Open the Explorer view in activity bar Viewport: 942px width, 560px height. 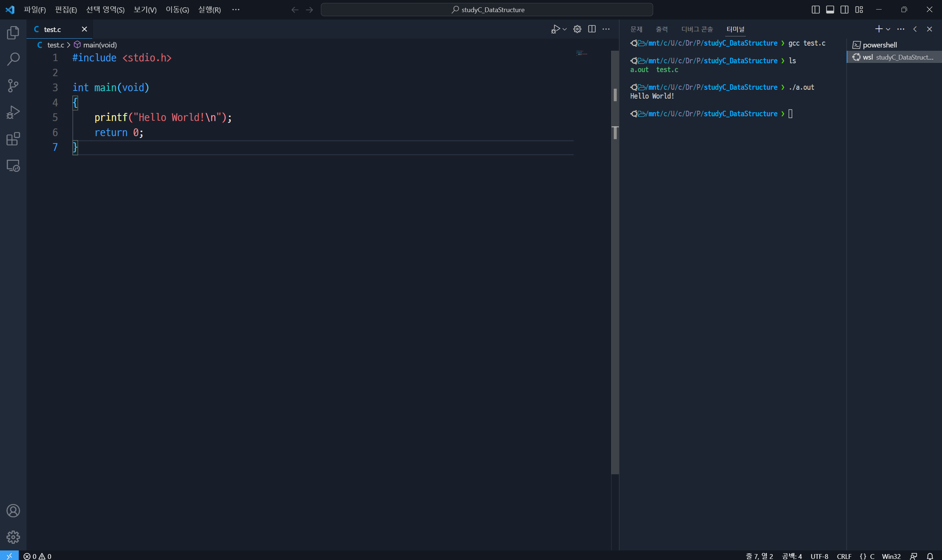click(13, 33)
